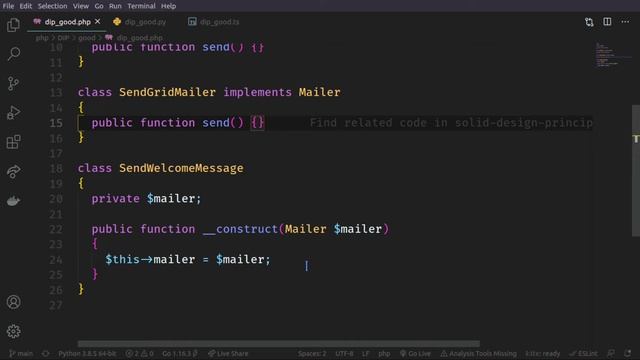
Task: Click the Mailer interface name on line 13
Action: pos(320,92)
